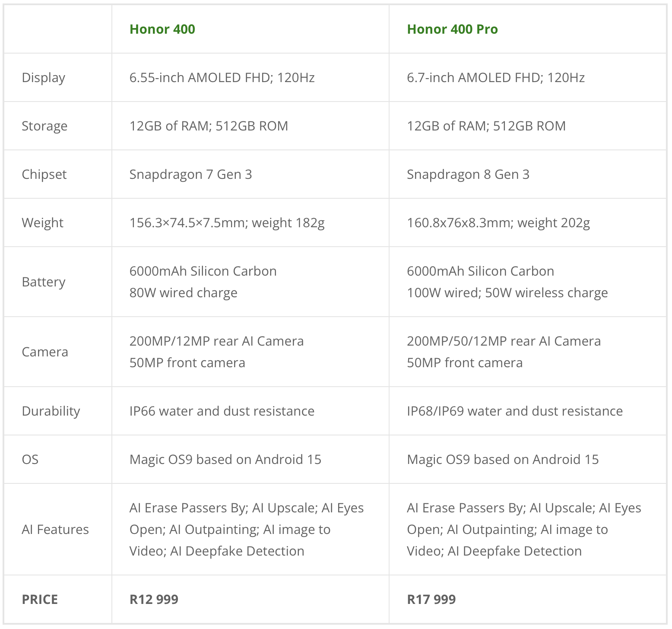Click the Chipset row label

(44, 175)
